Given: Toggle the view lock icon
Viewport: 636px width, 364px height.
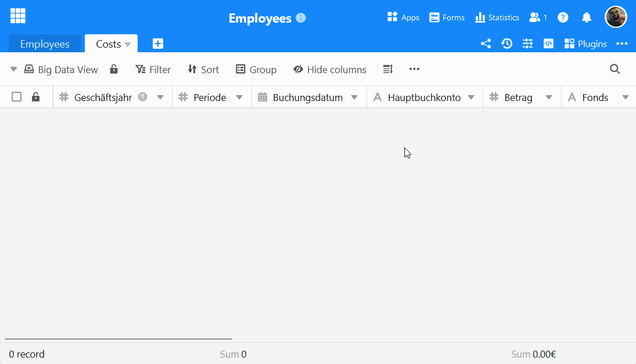Looking at the screenshot, I should (x=114, y=69).
